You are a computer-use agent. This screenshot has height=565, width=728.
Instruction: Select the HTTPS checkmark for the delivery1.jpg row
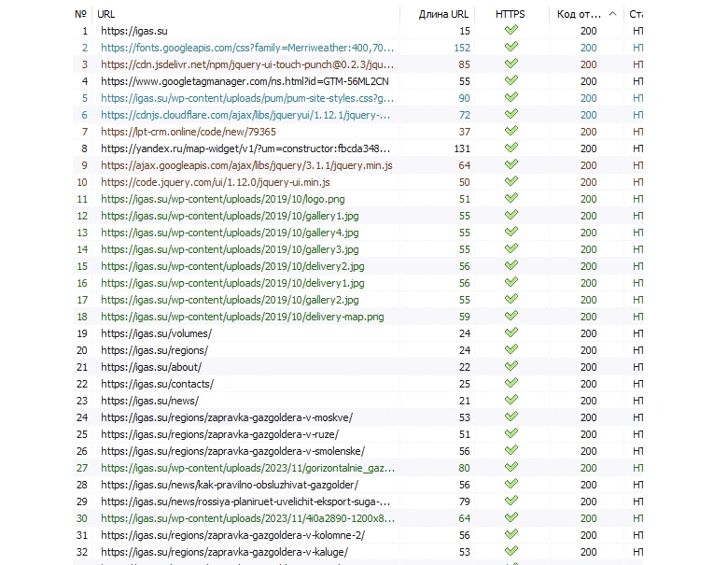pos(511,282)
